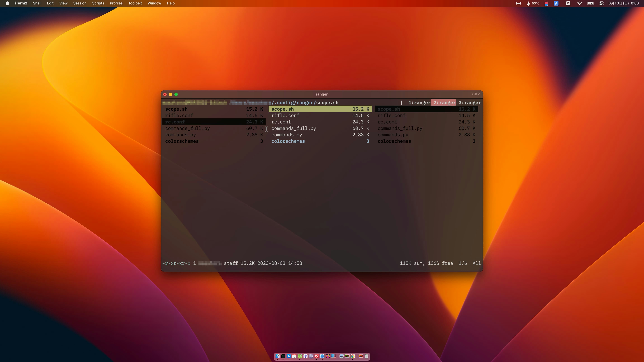Select commands_full.py in the middle column

pyautogui.click(x=293, y=128)
